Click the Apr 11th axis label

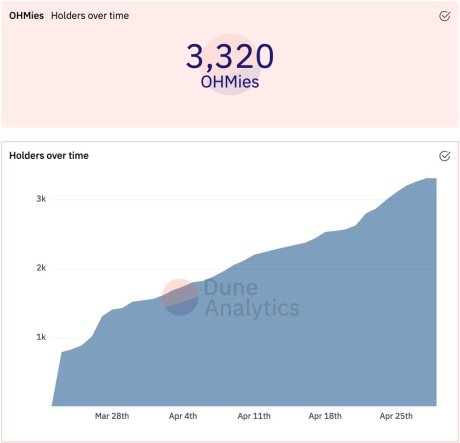254,416
